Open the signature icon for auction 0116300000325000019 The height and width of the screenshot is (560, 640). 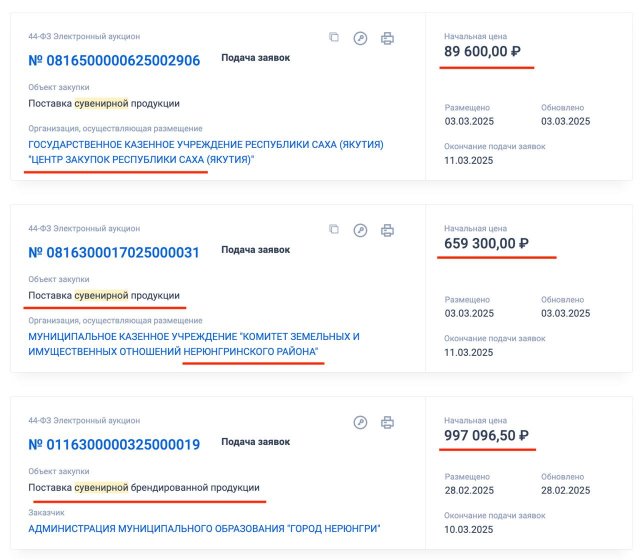360,422
